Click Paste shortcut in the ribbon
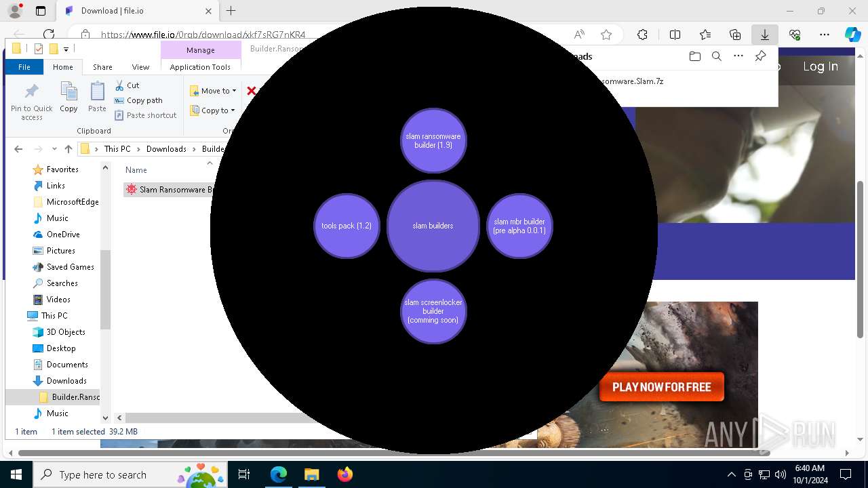 pyautogui.click(x=145, y=115)
